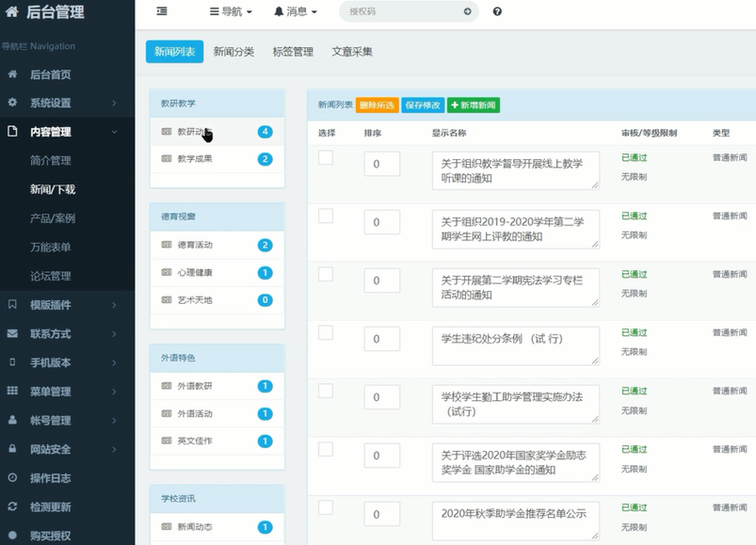The image size is (756, 545).
Task: Open the 导航 dropdown in top bar
Action: pos(231,11)
